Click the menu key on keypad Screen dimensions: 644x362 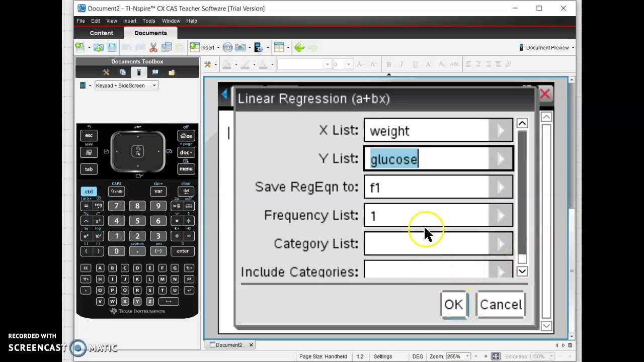[186, 169]
